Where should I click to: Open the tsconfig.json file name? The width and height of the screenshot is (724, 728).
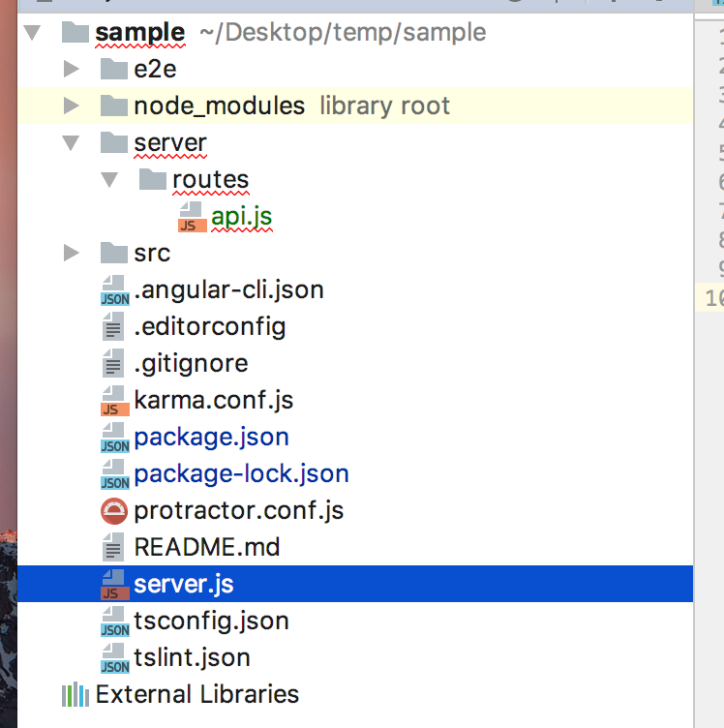click(x=212, y=622)
